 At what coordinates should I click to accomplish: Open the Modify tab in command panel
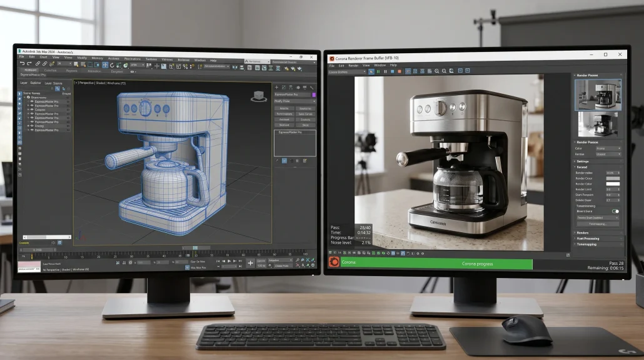(284, 88)
